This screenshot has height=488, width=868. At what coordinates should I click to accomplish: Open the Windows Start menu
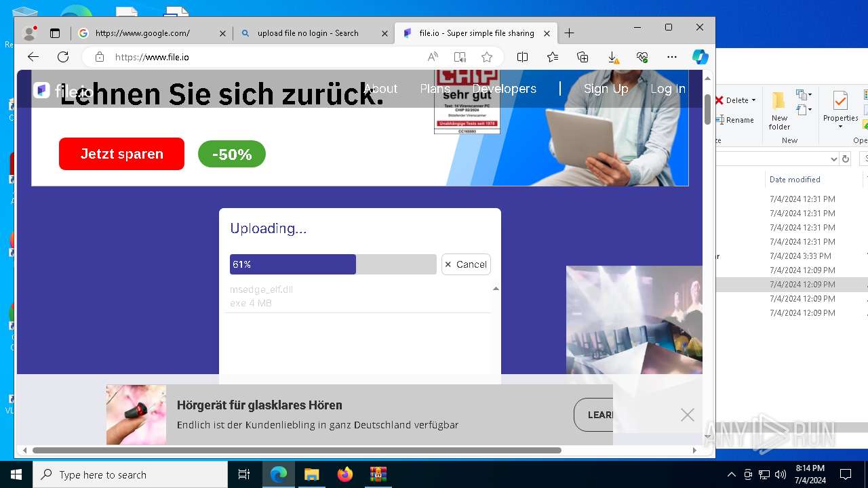(16, 474)
